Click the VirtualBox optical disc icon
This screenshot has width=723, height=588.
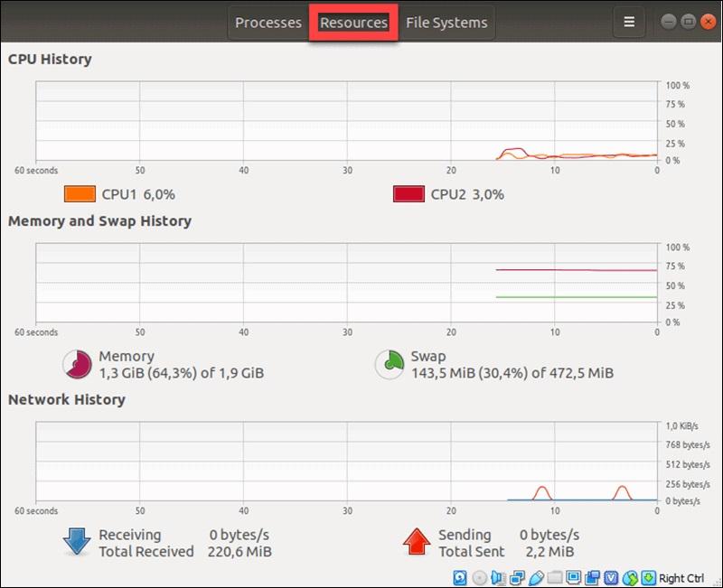tap(480, 577)
